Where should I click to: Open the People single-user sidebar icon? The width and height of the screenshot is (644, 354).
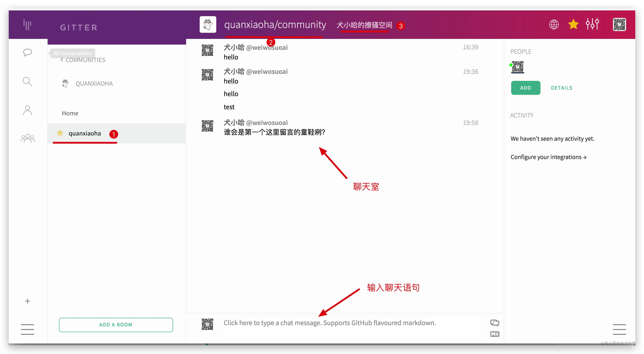pos(28,110)
